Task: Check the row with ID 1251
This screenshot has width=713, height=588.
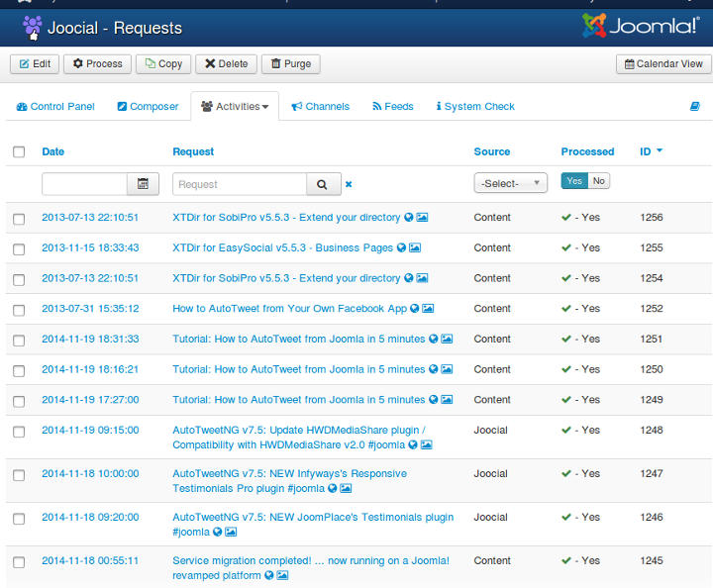Action: click(19, 341)
